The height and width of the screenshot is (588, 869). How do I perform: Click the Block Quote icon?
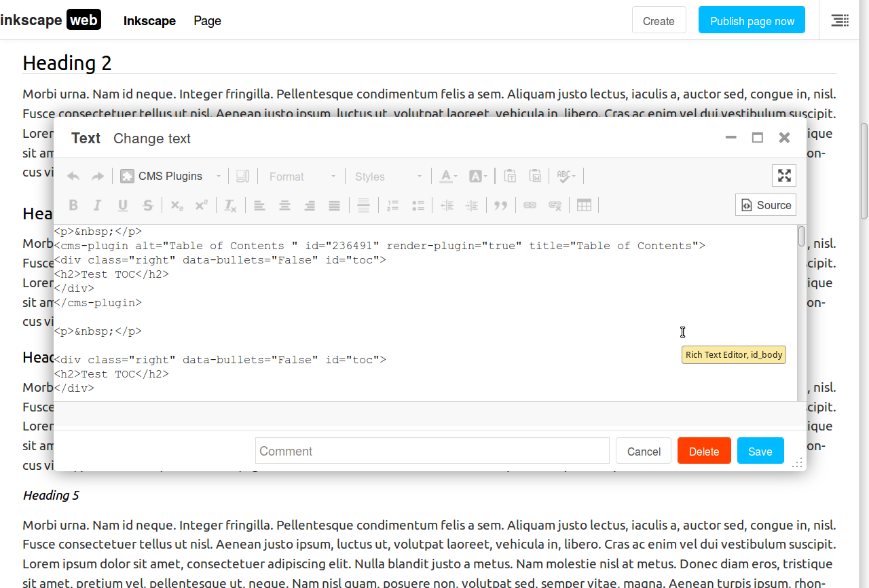[501, 205]
